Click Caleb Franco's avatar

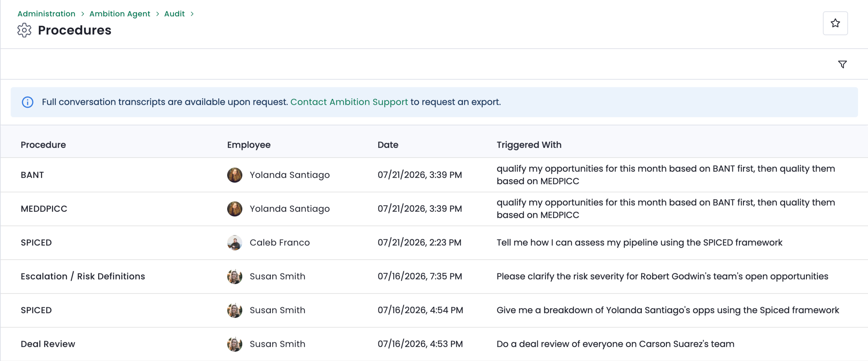pyautogui.click(x=234, y=242)
